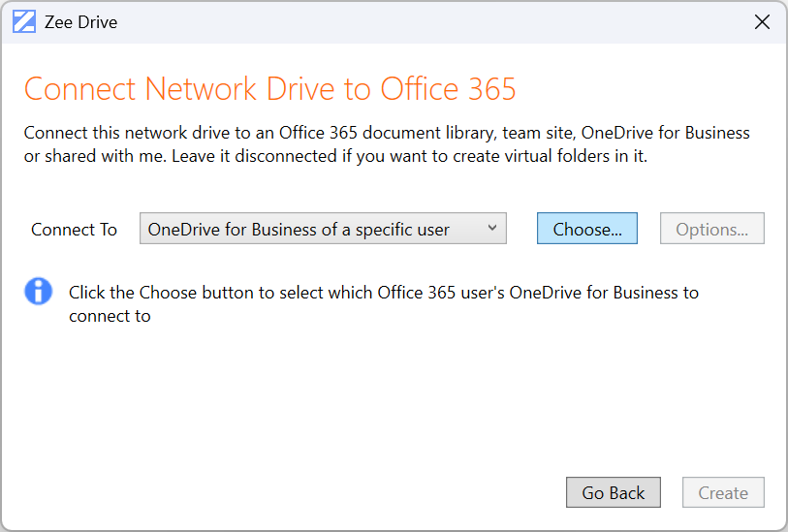The height and width of the screenshot is (532, 788).
Task: Click the 'Connect To' label
Action: [74, 230]
